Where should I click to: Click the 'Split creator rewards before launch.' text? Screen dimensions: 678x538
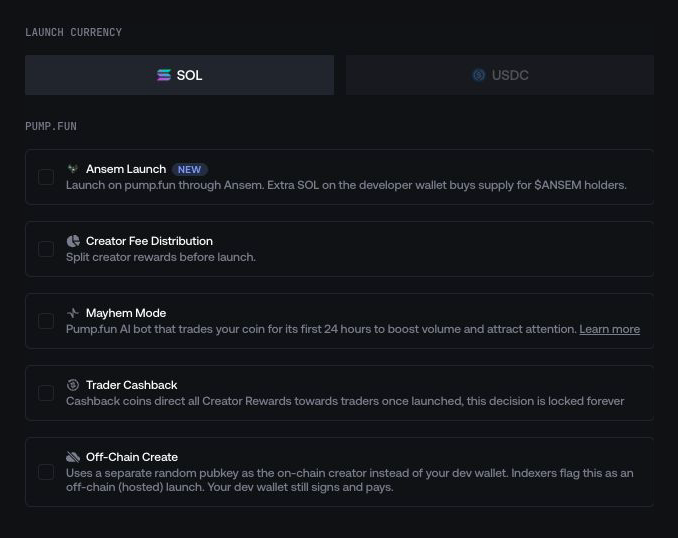pyautogui.click(x=161, y=257)
